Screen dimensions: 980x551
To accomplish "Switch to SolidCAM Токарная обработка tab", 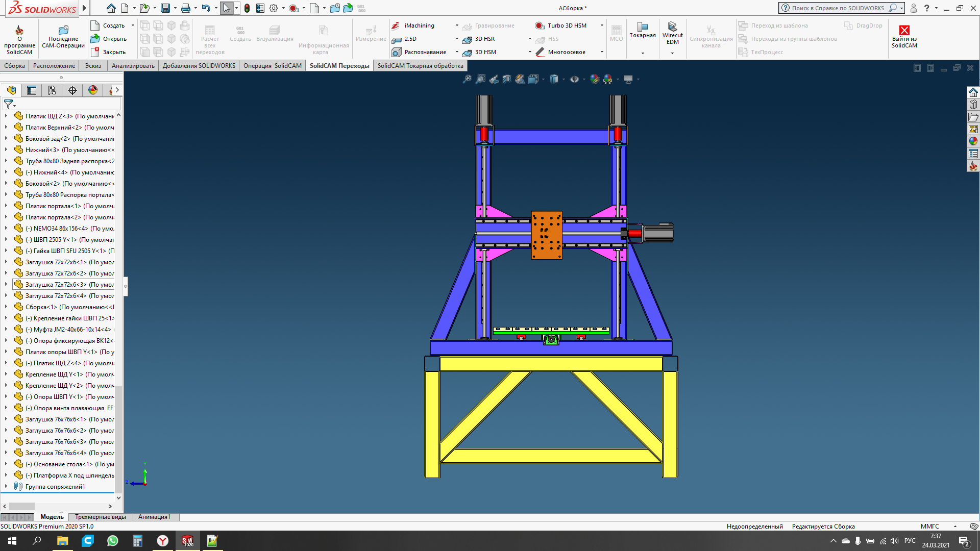I will [420, 66].
